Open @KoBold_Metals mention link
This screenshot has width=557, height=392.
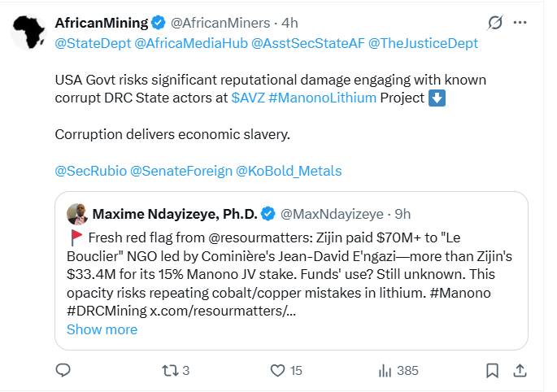click(x=289, y=171)
